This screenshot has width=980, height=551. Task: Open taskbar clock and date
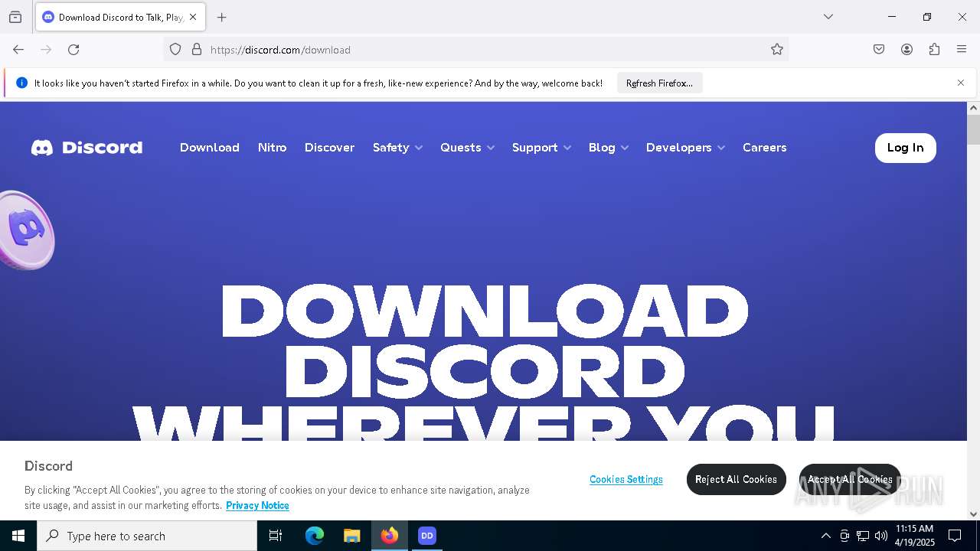coord(915,536)
